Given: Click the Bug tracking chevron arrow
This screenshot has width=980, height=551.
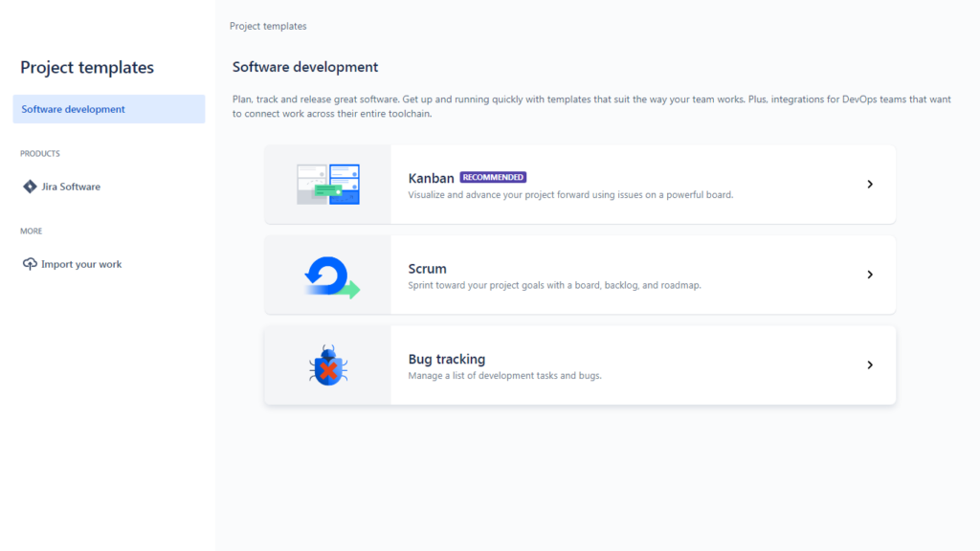Looking at the screenshot, I should pyautogui.click(x=870, y=364).
